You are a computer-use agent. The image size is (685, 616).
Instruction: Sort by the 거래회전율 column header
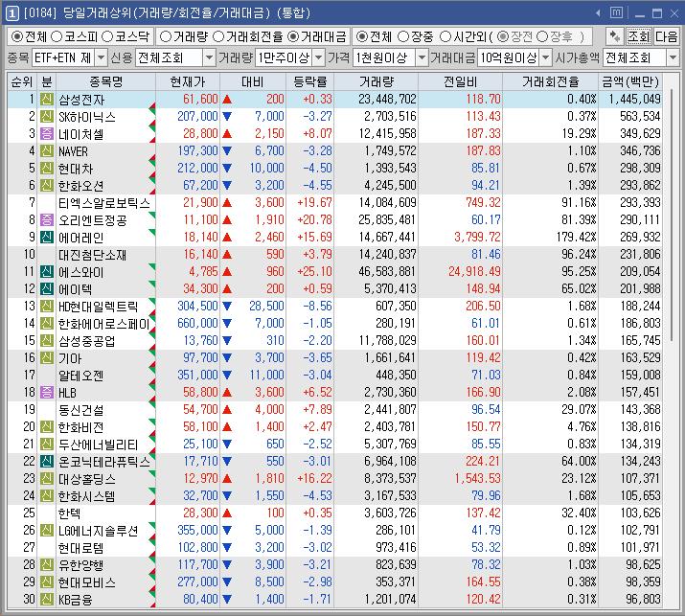pyautogui.click(x=551, y=81)
